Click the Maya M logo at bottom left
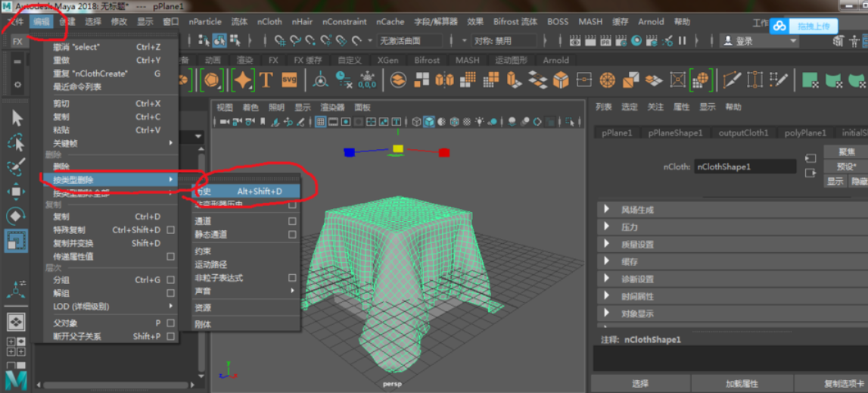 click(x=17, y=380)
